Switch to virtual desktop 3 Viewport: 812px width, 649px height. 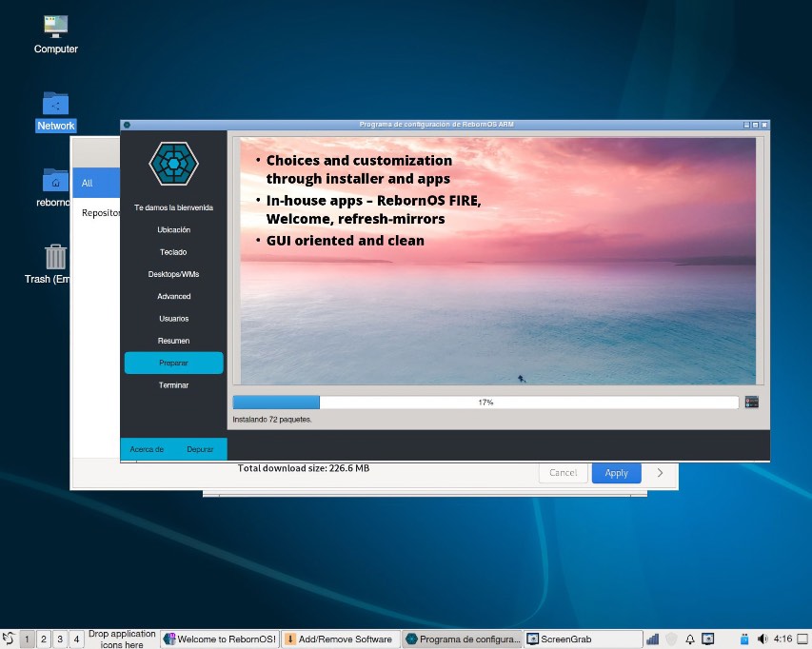60,639
